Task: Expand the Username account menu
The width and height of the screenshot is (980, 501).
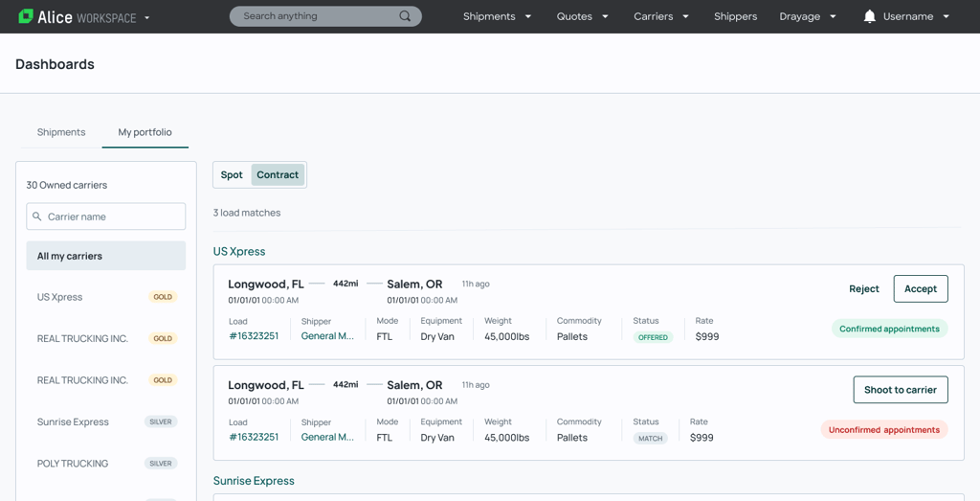Action: (946, 17)
